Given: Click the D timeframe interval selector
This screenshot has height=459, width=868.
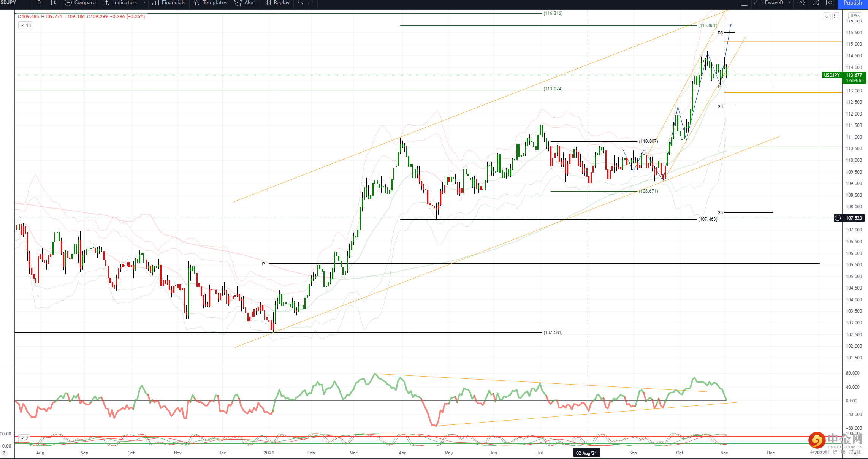Looking at the screenshot, I should tap(39, 3).
